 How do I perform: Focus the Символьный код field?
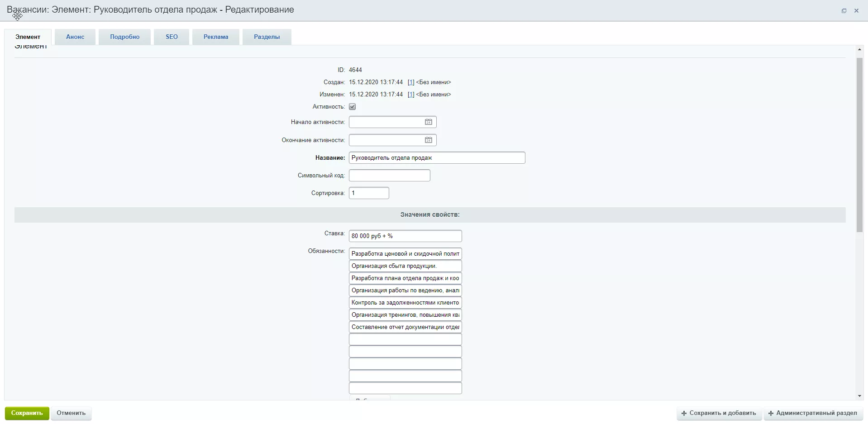(x=390, y=176)
